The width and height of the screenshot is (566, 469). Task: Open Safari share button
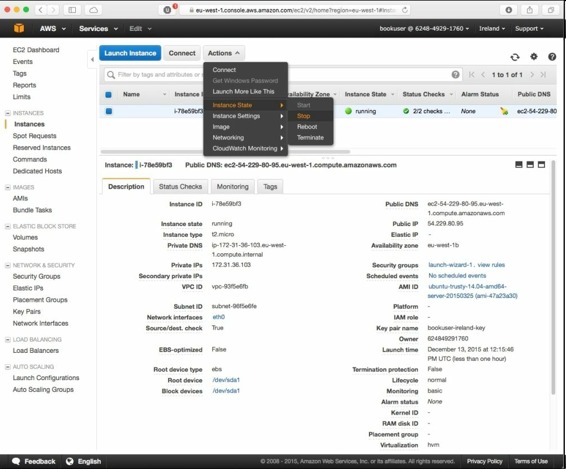point(530,10)
